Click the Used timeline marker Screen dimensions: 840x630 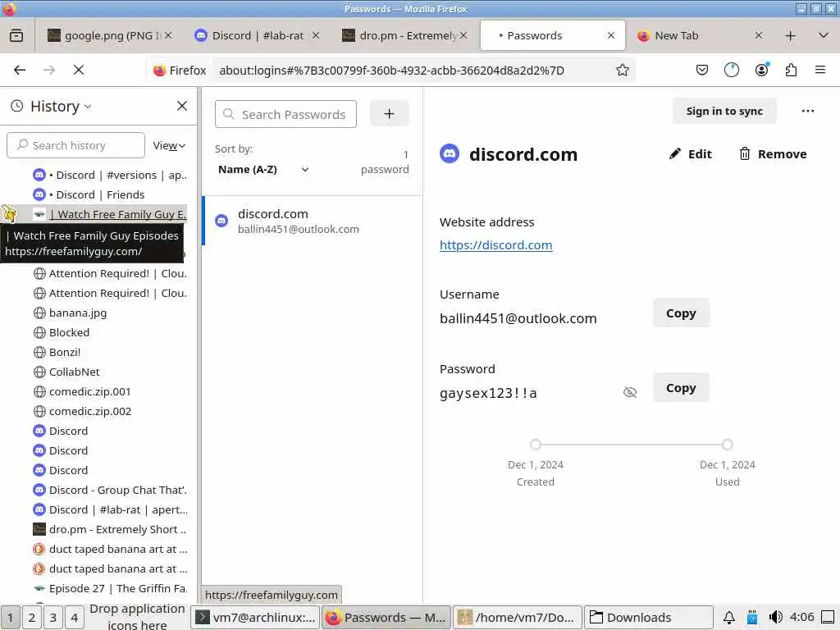727,445
